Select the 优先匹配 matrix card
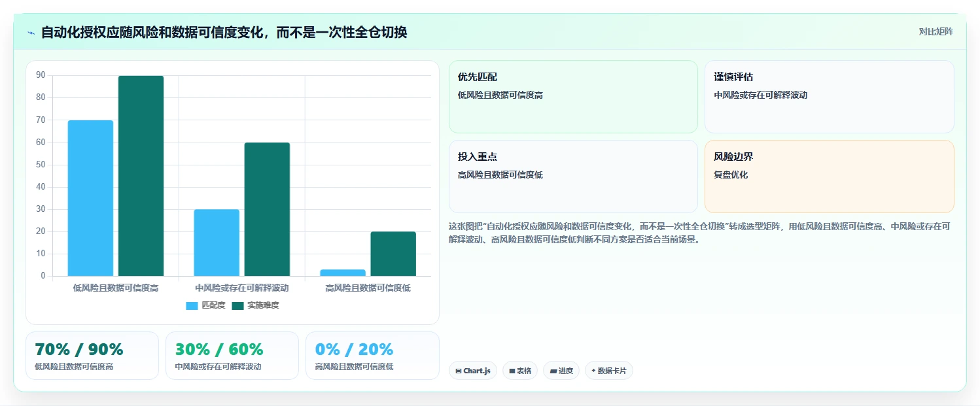The width and height of the screenshot is (980, 406). coord(573,97)
